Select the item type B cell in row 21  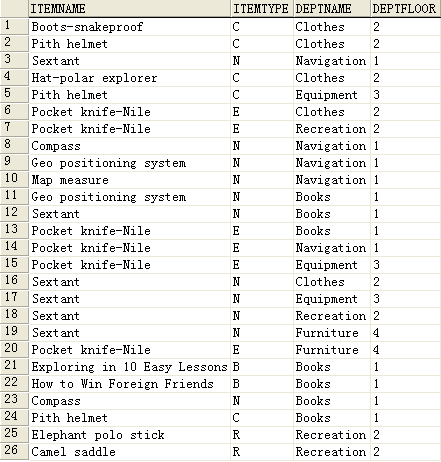(x=262, y=367)
